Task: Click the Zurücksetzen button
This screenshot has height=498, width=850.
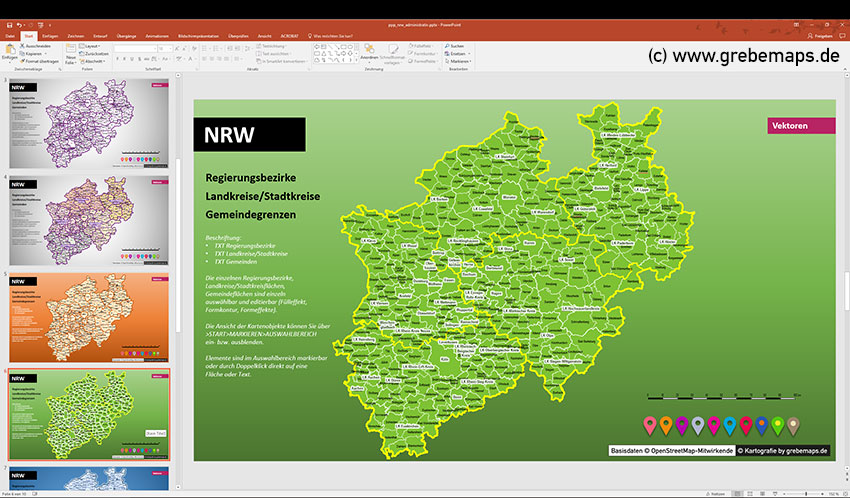Action: (96, 54)
